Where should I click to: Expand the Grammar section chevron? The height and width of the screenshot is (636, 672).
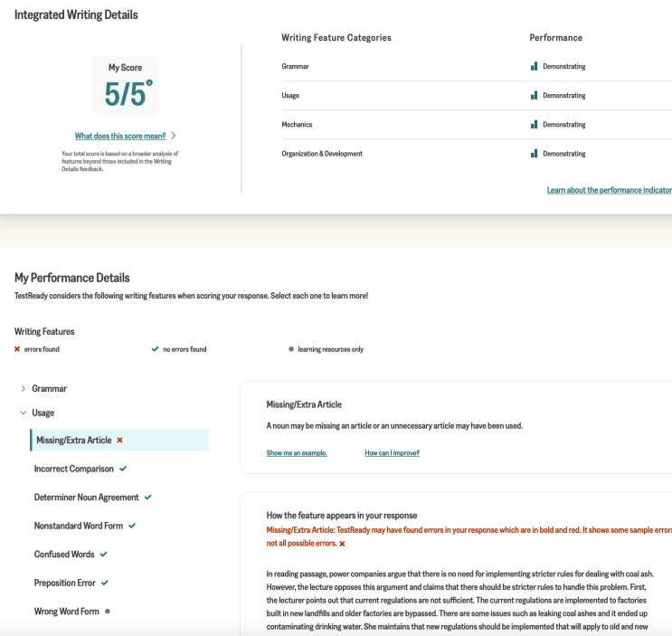(x=24, y=388)
